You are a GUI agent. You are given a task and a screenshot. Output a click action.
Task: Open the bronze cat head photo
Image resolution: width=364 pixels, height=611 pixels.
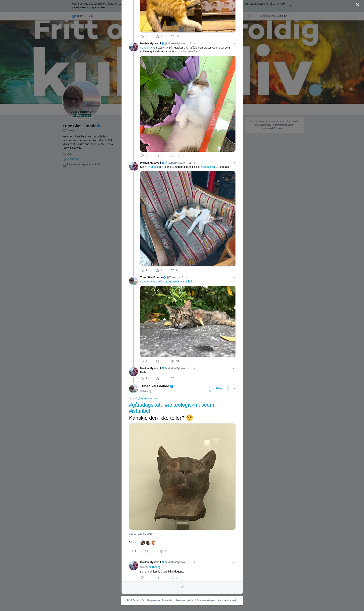click(x=182, y=477)
